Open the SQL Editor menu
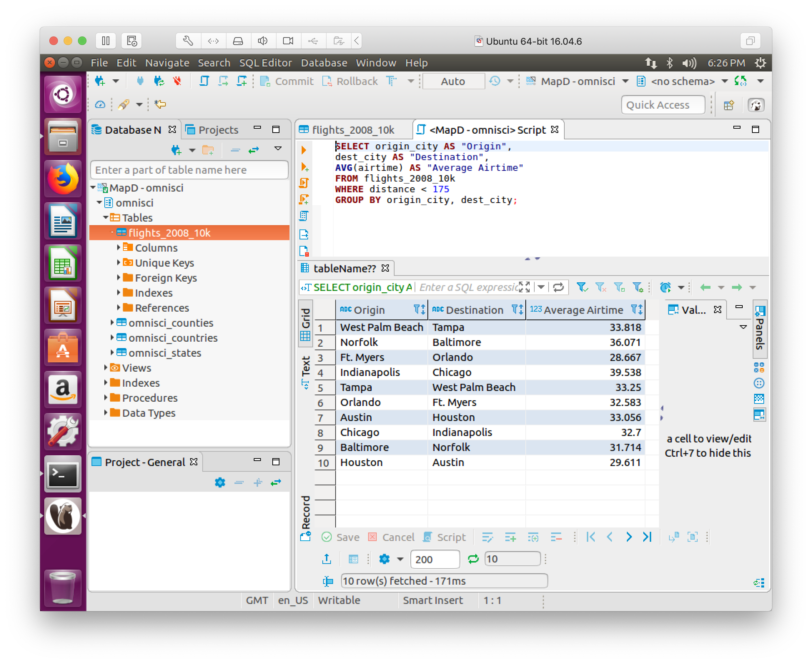Viewport: 812px width, 664px height. click(x=266, y=63)
